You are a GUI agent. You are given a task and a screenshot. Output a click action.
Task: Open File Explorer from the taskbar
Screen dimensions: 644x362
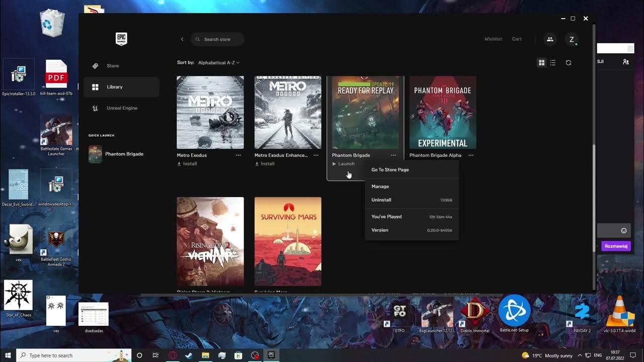(x=205, y=355)
